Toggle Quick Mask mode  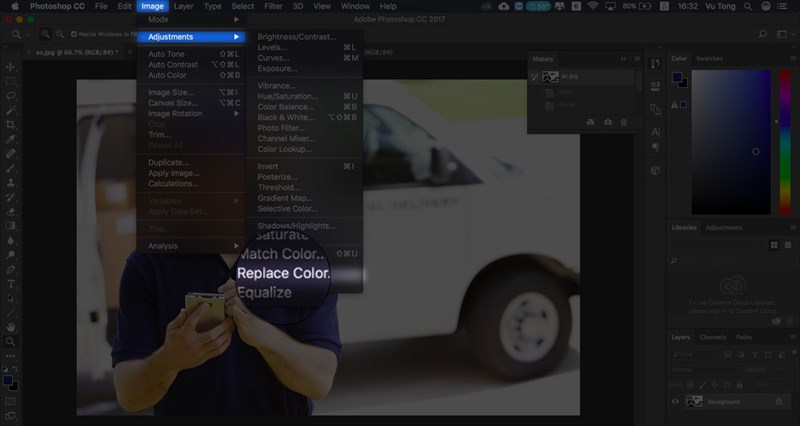point(10,402)
